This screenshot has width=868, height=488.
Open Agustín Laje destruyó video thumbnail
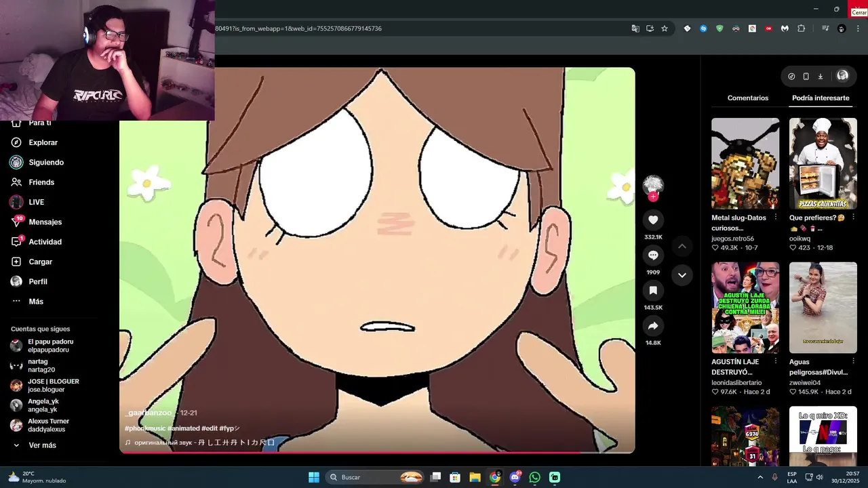click(x=745, y=308)
